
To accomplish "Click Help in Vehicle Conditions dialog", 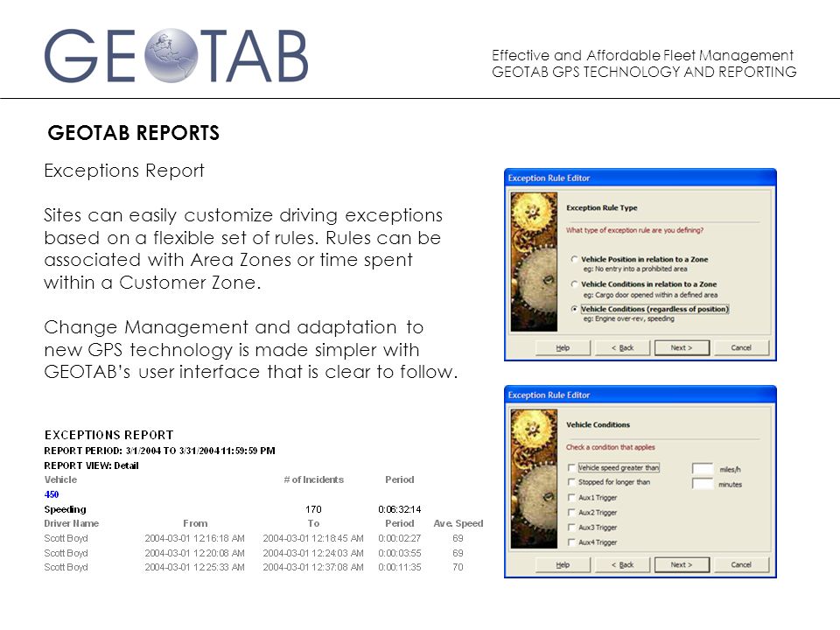I will pos(563,564).
